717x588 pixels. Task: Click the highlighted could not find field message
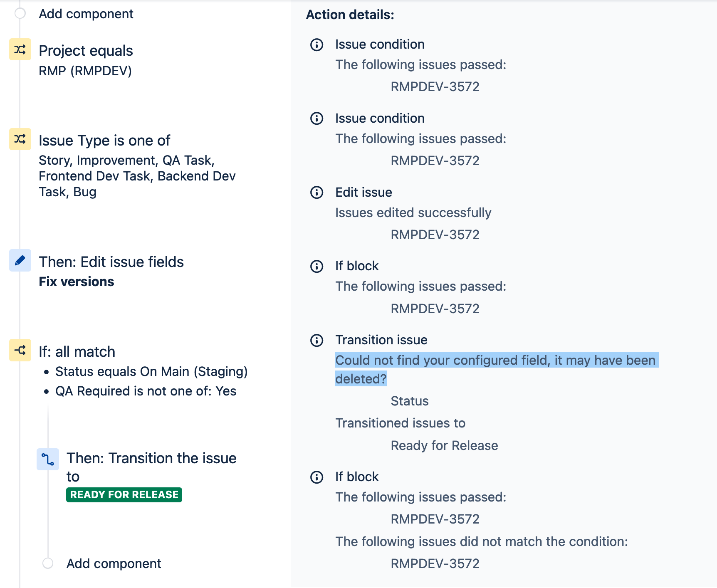pos(497,369)
